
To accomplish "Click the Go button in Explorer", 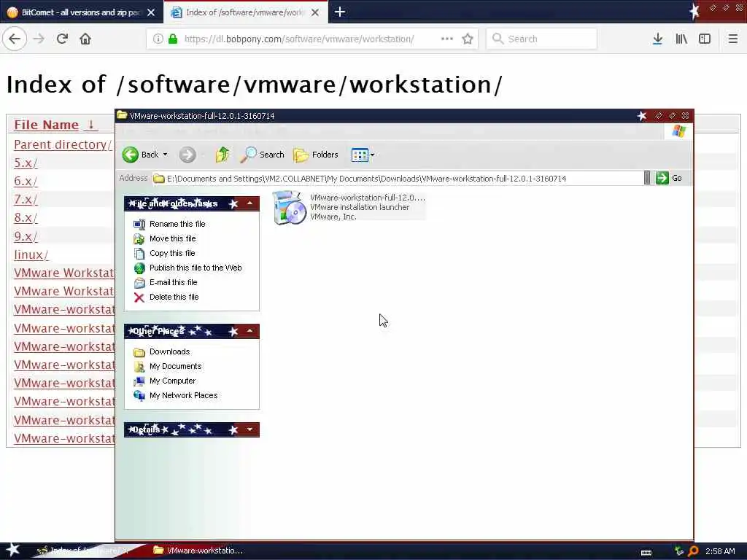I will [669, 178].
